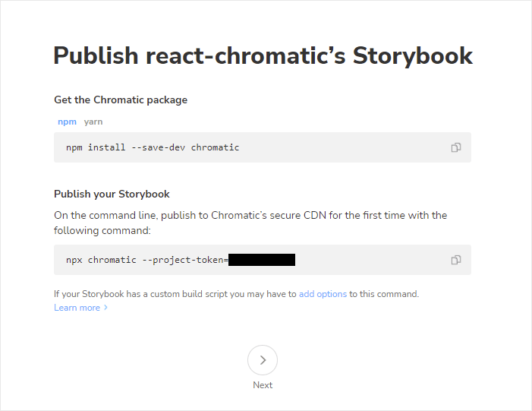Viewport: 532px width, 411px height.
Task: Click the Publish your Storybook heading
Action: 112,194
